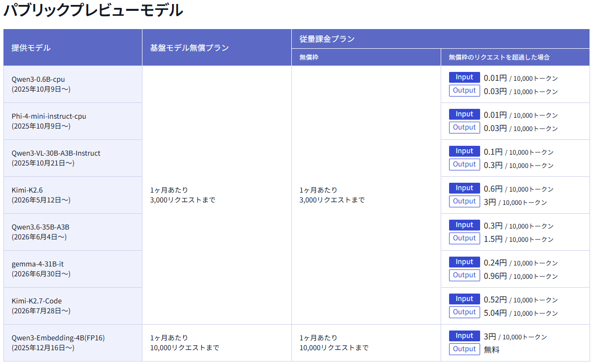Click 3,000リクエストまで in 無償枠 column
The image size is (593, 364).
332,200
